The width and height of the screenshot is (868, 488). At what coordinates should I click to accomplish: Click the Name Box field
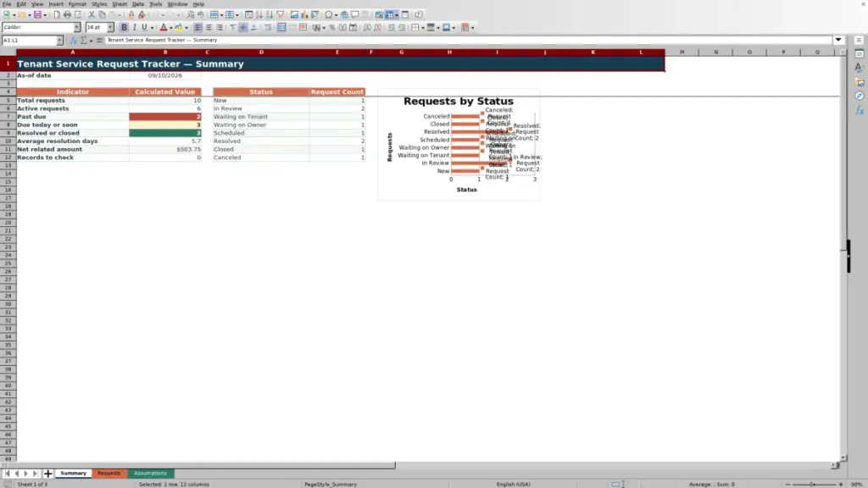coord(29,41)
